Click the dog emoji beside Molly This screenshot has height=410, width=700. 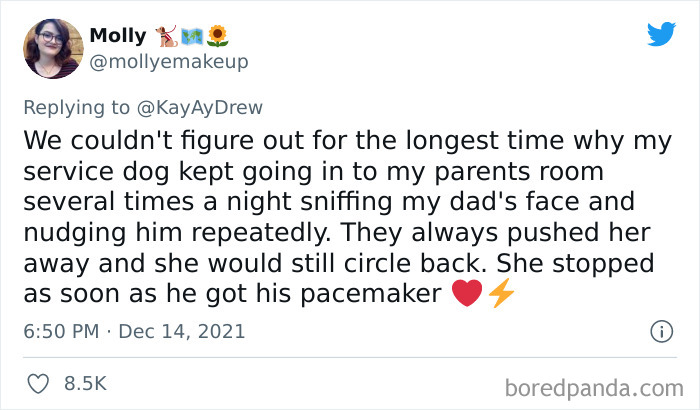[x=164, y=36]
